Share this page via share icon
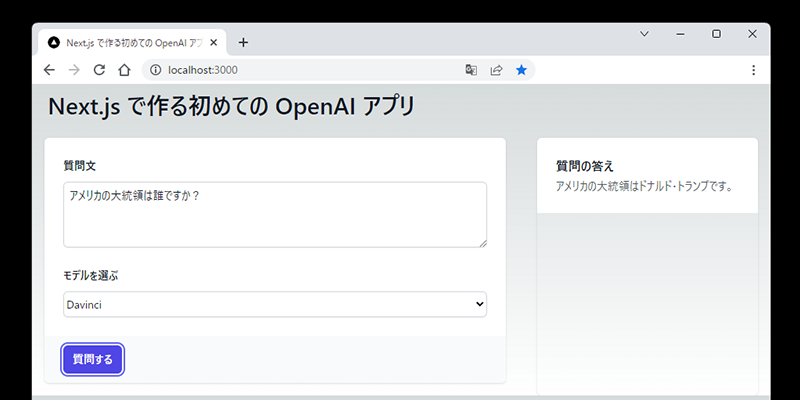Image resolution: width=800 pixels, height=400 pixels. [496, 70]
